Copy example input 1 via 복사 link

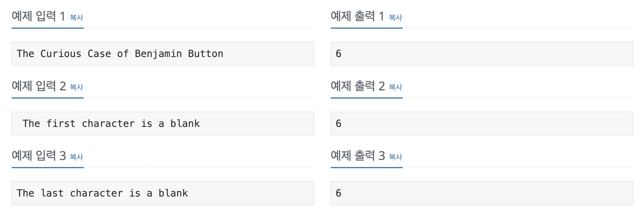click(x=76, y=17)
